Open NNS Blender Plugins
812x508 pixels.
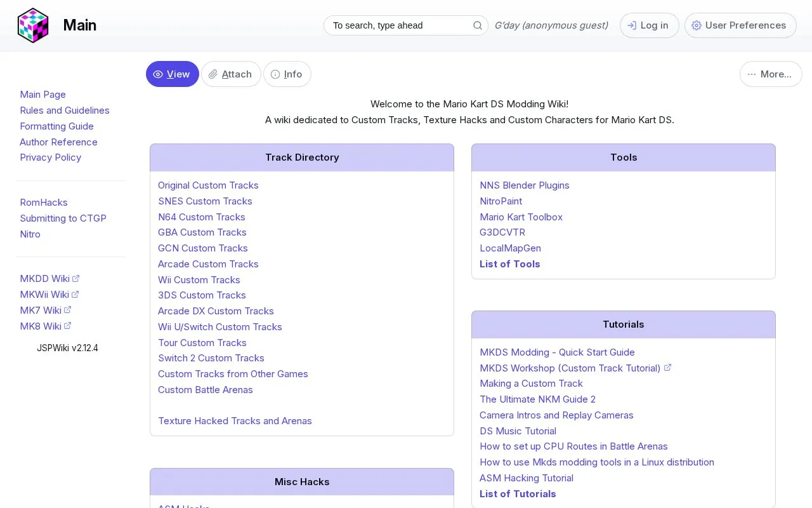[x=525, y=185]
